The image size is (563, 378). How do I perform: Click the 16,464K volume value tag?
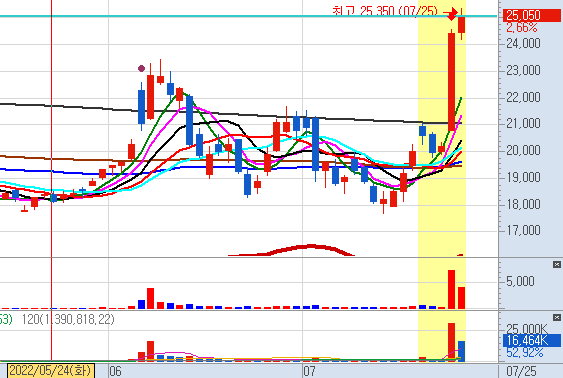pyautogui.click(x=532, y=340)
